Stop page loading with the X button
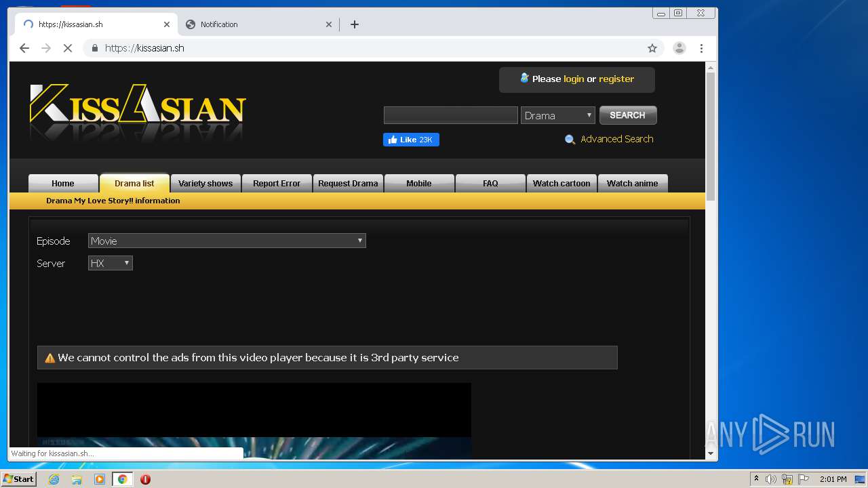The image size is (868, 488). coord(68,48)
